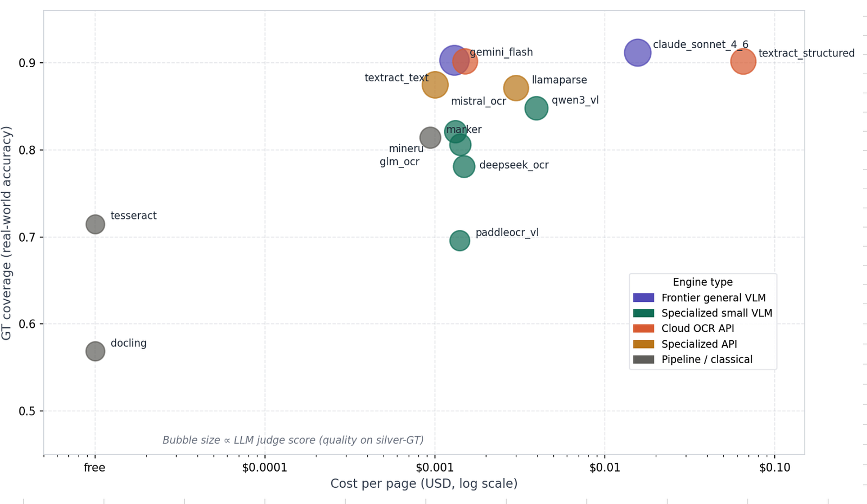Click the "$0.10" x-axis tick label

(774, 467)
